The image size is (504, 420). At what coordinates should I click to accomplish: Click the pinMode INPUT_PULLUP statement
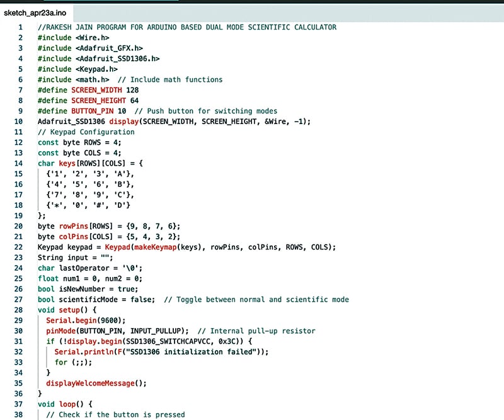click(117, 331)
